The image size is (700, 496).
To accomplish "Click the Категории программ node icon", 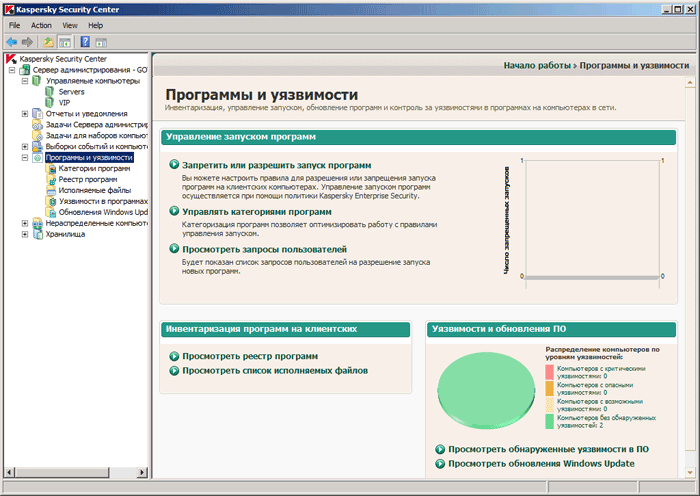I will (50, 168).
